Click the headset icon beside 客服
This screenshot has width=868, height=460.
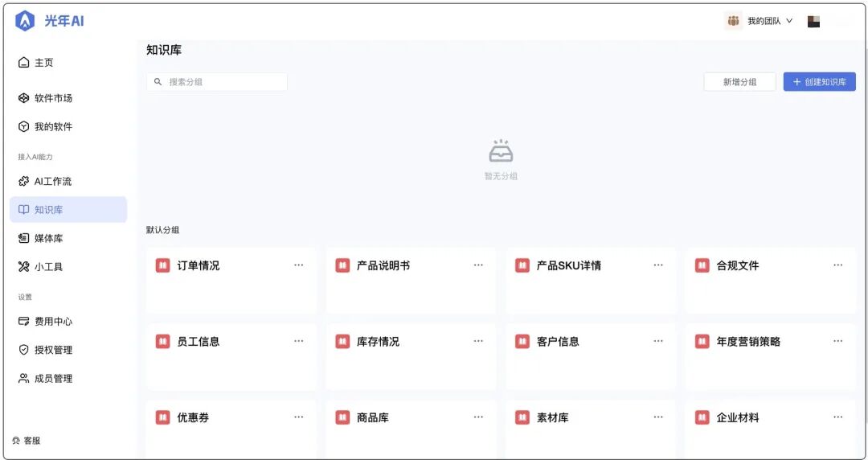pyautogui.click(x=16, y=442)
